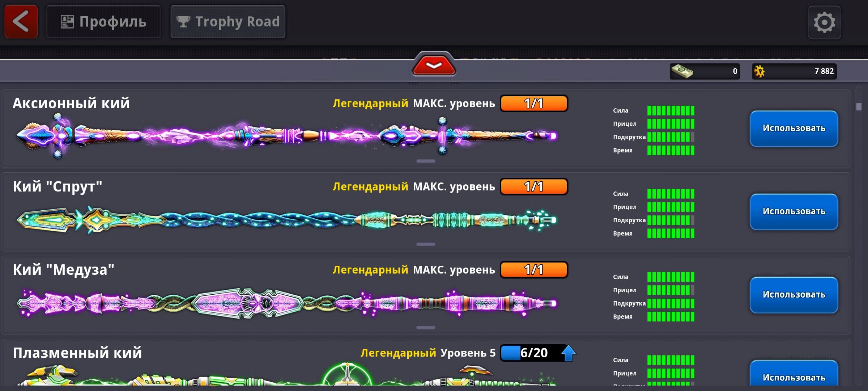Tap the cash money stack icon
Image resolution: width=868 pixels, height=391 pixels.
(682, 71)
